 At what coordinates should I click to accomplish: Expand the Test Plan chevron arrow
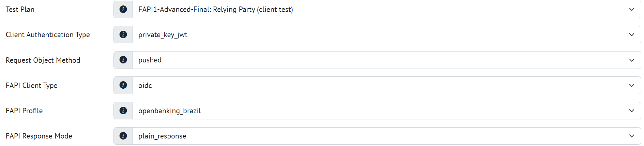point(631,10)
